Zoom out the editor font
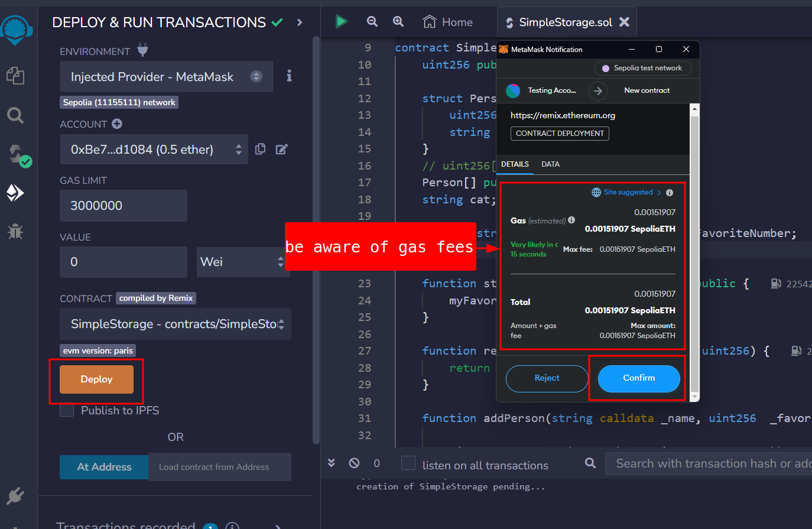The width and height of the screenshot is (812, 529). [x=372, y=21]
